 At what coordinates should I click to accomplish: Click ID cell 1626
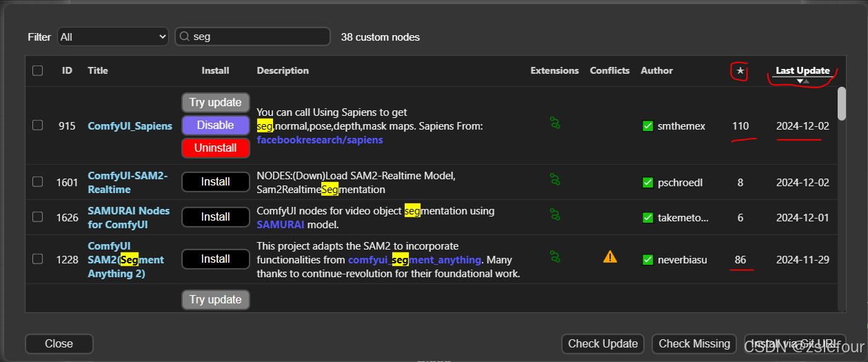tap(67, 218)
